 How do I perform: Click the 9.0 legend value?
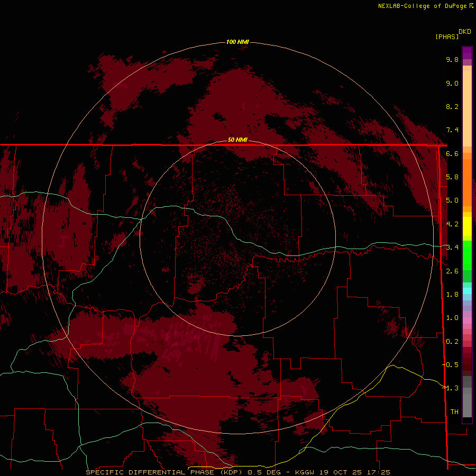(452, 83)
